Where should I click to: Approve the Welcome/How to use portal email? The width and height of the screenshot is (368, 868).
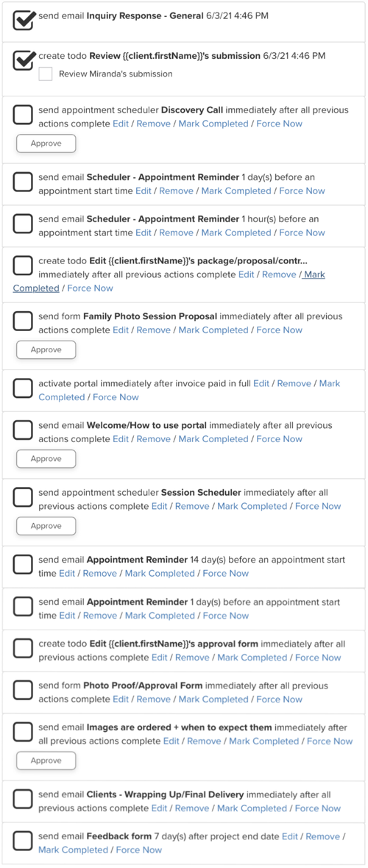coord(46,459)
